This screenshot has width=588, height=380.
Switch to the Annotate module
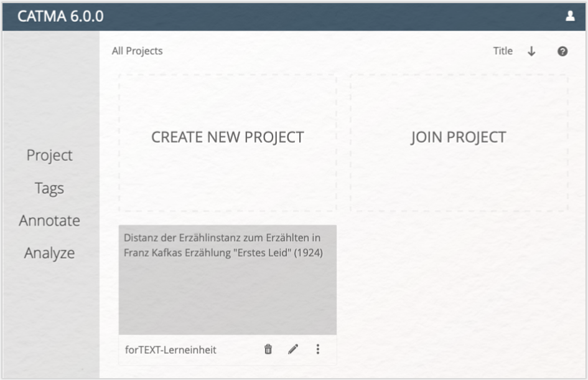(50, 221)
